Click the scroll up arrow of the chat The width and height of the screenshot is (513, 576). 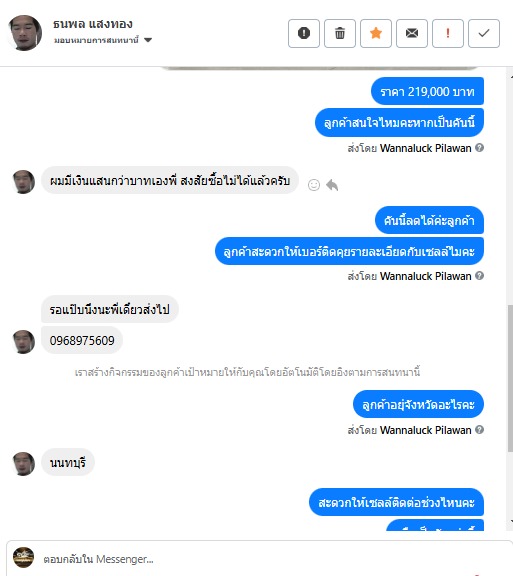click(511, 77)
